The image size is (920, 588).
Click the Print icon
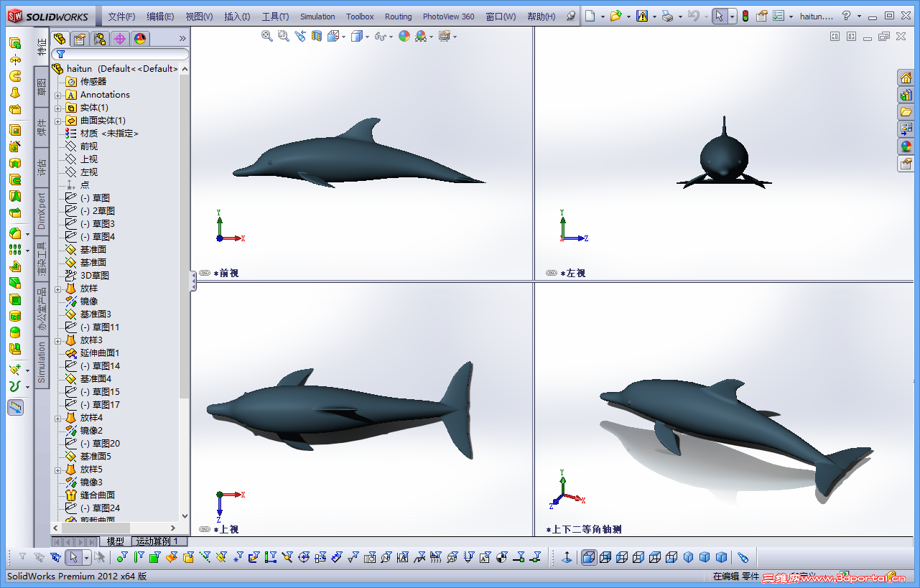667,16
